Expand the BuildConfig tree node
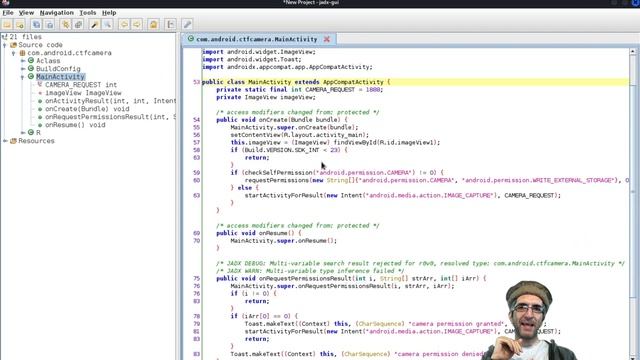The height and width of the screenshot is (360, 640). click(23, 69)
